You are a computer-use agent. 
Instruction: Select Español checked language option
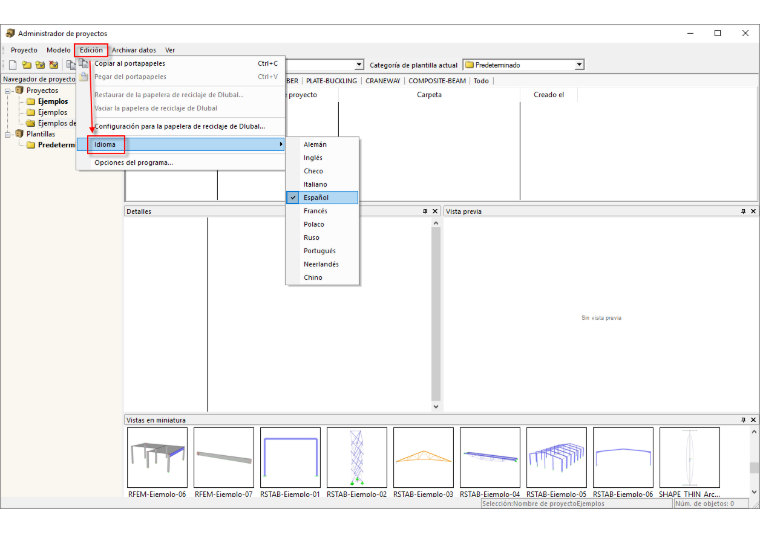point(322,198)
